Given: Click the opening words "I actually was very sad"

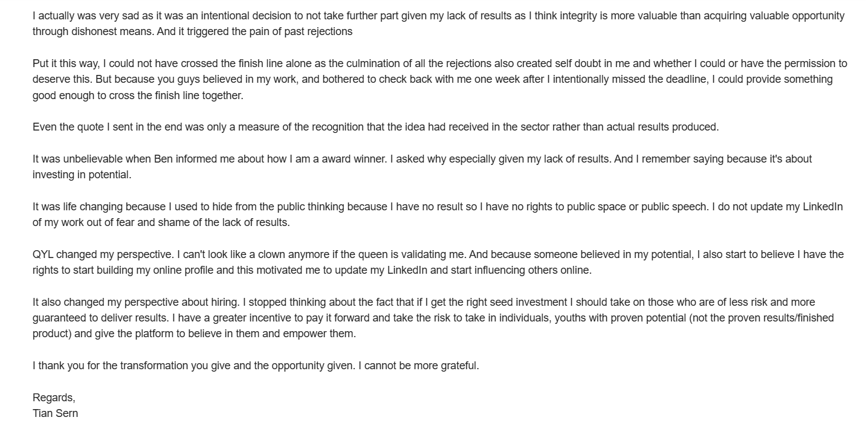Looking at the screenshot, I should click(86, 16).
